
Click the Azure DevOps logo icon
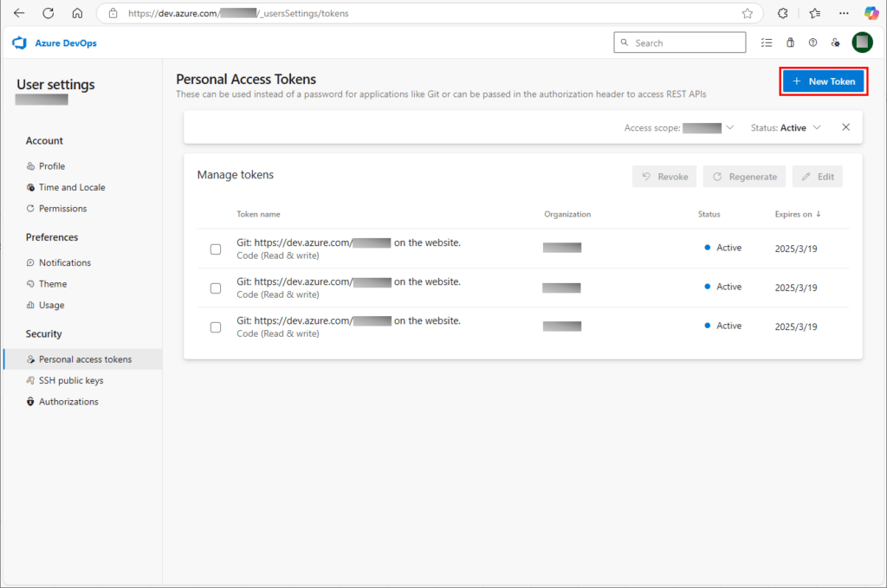pos(20,43)
